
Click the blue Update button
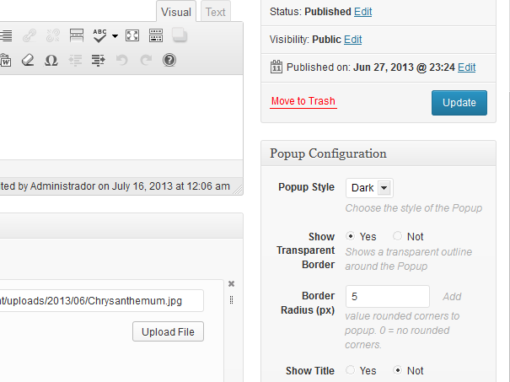pos(459,103)
